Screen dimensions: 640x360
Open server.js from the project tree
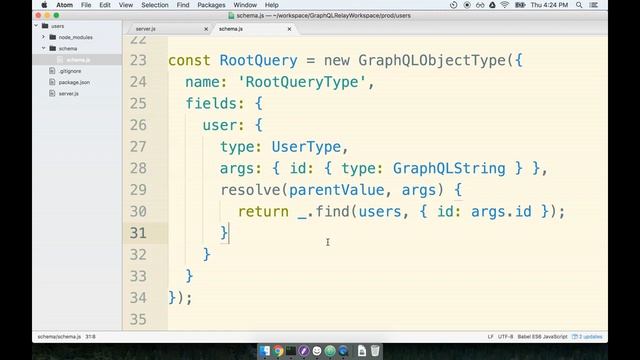[x=69, y=93]
